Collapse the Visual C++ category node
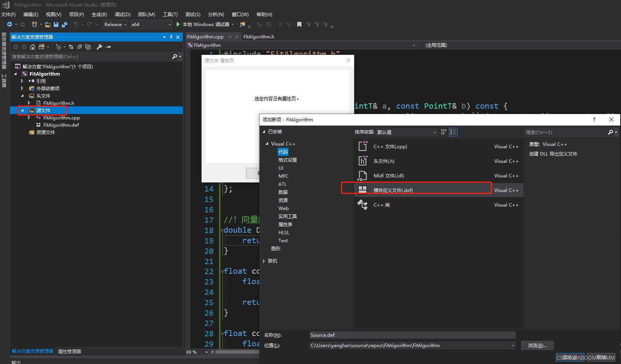621x364 pixels. coord(267,144)
